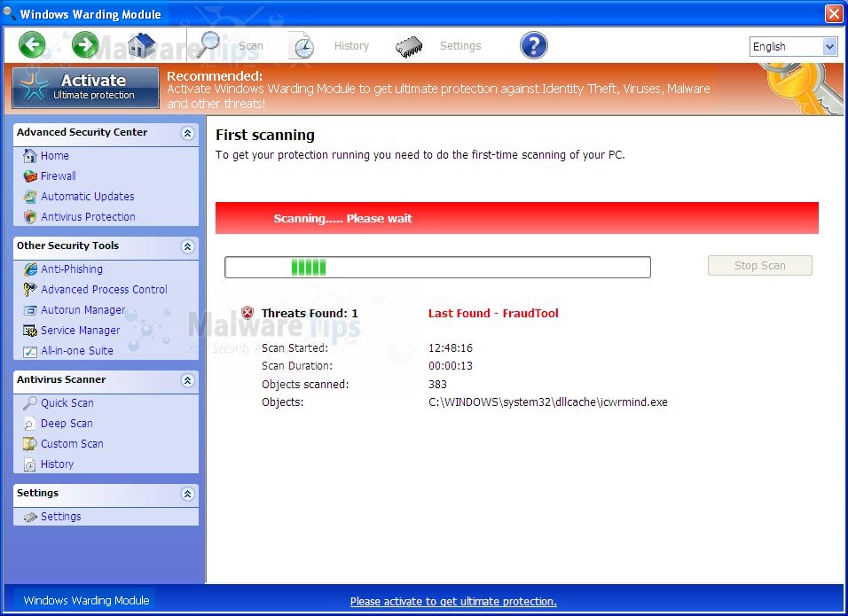Click the clock History toolbar icon
Image resolution: width=848 pixels, height=616 pixels.
tap(302, 46)
